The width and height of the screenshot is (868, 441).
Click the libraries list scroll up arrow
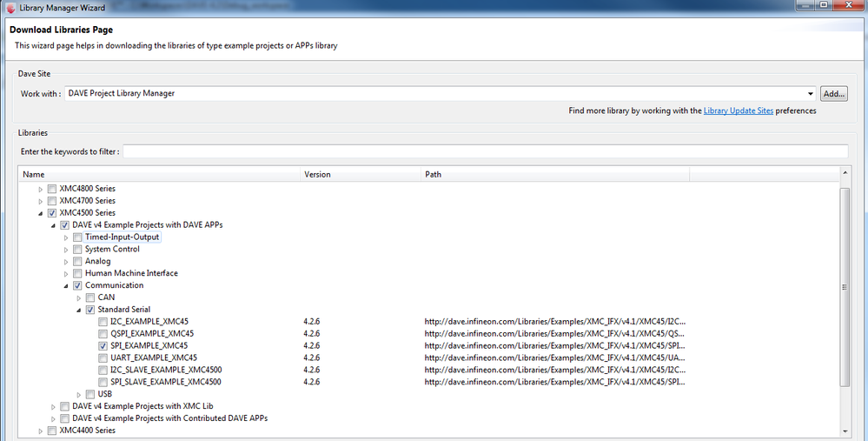pyautogui.click(x=845, y=173)
